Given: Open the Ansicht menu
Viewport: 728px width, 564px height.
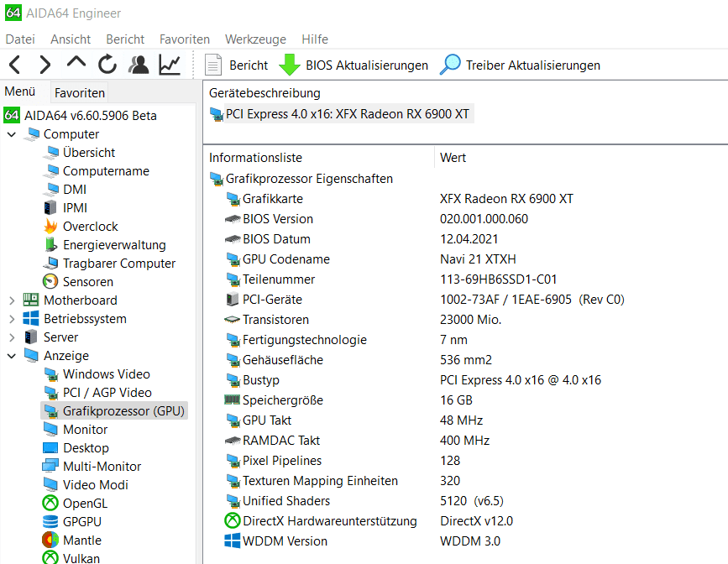Looking at the screenshot, I should pyautogui.click(x=71, y=39).
